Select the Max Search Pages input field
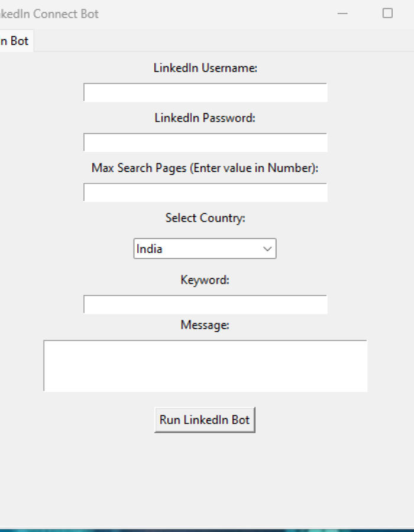This screenshot has width=414, height=532. pyautogui.click(x=205, y=192)
